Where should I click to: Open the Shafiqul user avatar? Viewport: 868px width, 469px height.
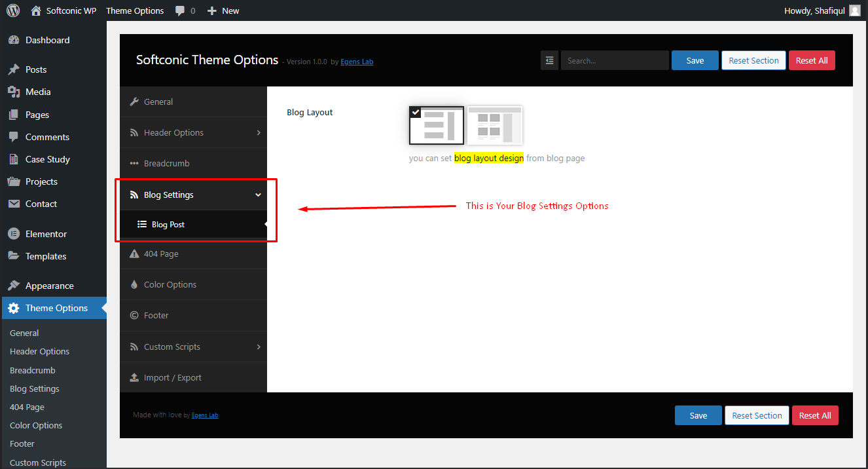pyautogui.click(x=855, y=10)
